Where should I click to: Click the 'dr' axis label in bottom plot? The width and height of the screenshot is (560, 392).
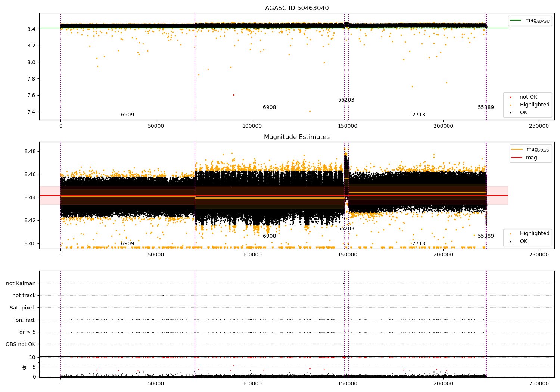coord(24,367)
